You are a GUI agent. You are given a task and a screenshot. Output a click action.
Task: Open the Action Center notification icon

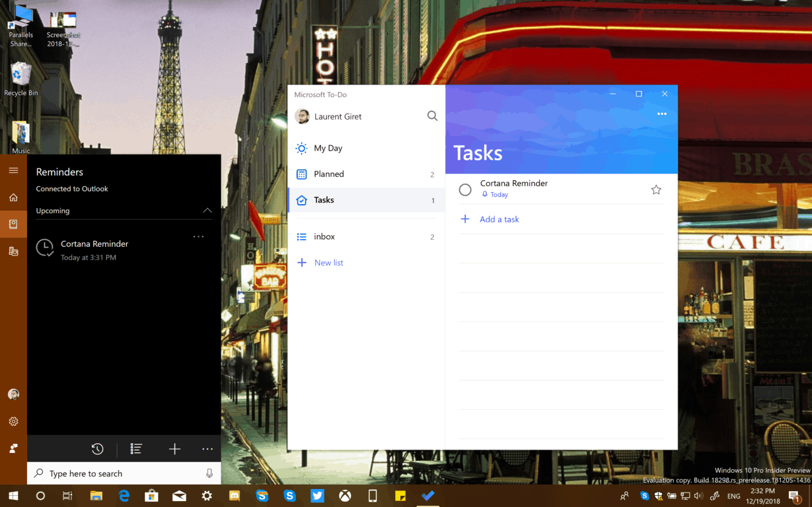point(795,496)
